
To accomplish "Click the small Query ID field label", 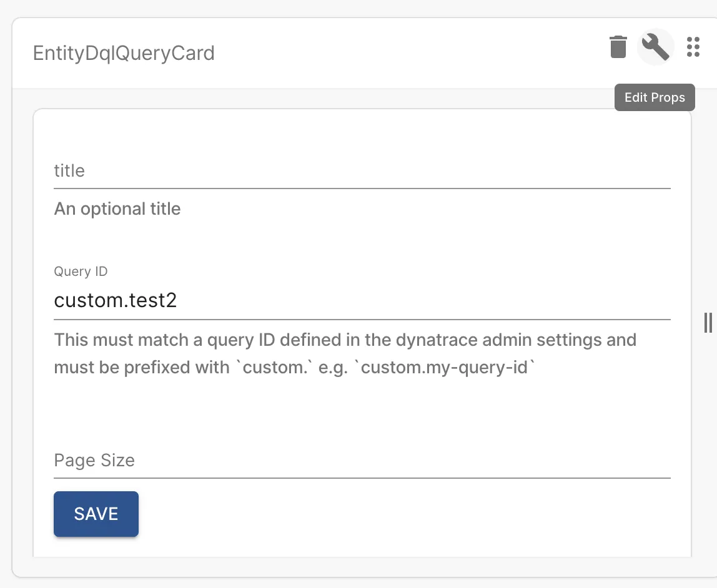I will pyautogui.click(x=81, y=272).
